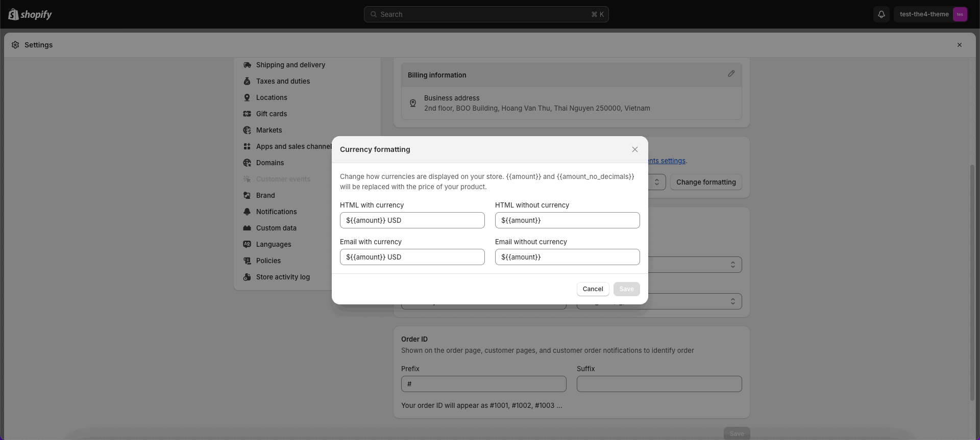Click the Shipping and delivery truck icon

[247, 65]
